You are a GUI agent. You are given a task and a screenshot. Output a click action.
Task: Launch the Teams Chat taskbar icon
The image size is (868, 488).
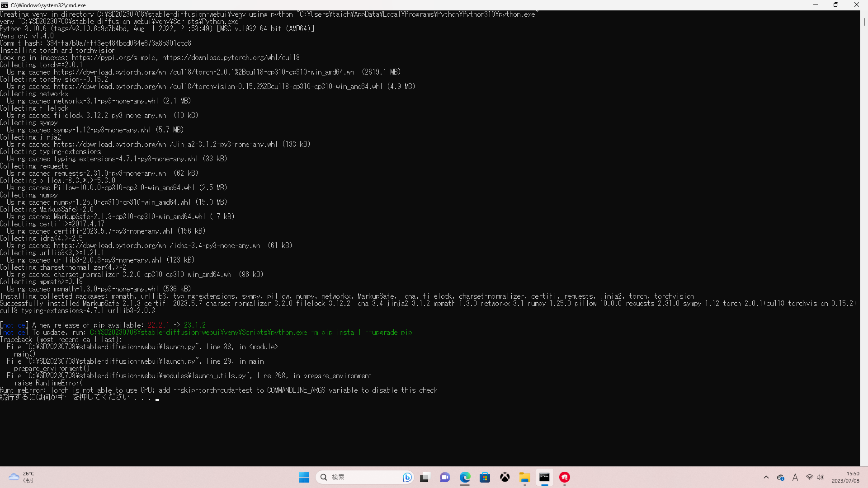pos(445,477)
